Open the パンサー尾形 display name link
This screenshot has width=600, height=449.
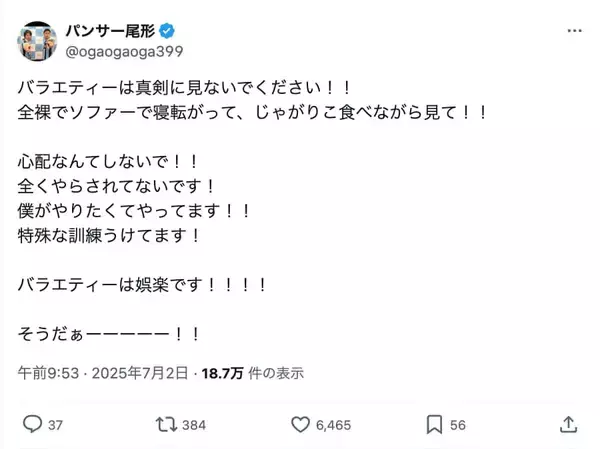click(x=109, y=28)
